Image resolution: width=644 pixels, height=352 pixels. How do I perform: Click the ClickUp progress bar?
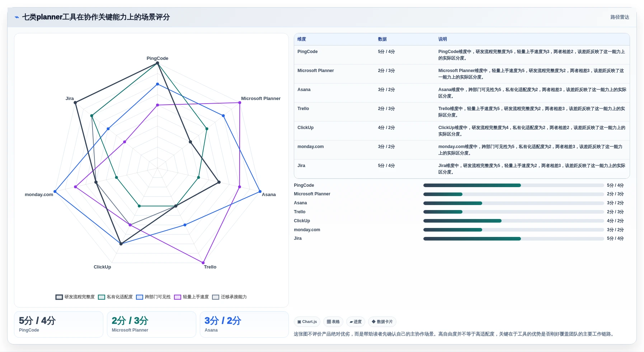[513, 221]
